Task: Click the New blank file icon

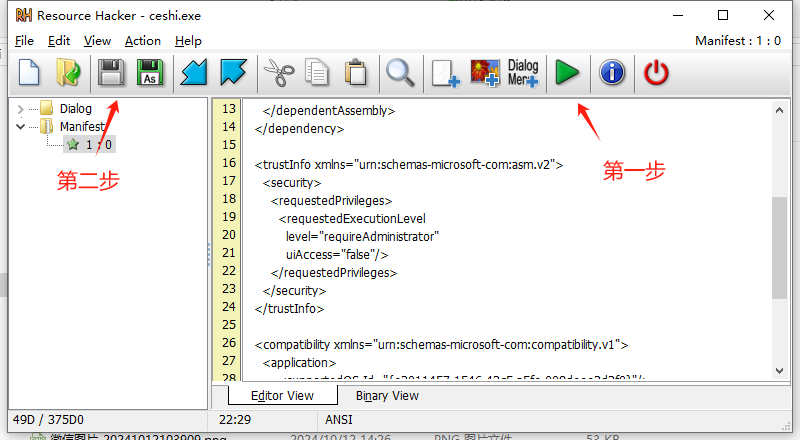Action: click(29, 73)
